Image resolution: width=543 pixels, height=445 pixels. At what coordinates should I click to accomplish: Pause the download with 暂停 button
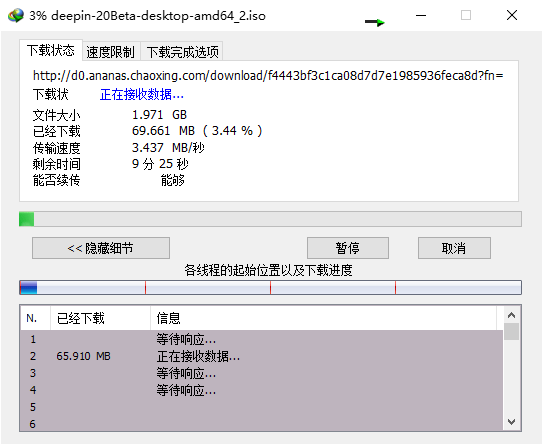[348, 248]
